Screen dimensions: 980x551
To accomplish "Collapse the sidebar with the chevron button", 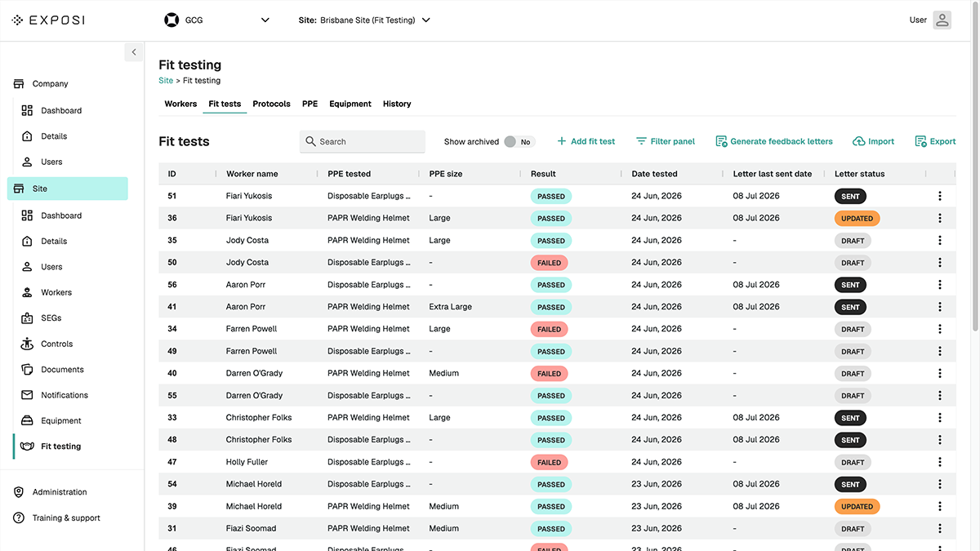I will [134, 52].
